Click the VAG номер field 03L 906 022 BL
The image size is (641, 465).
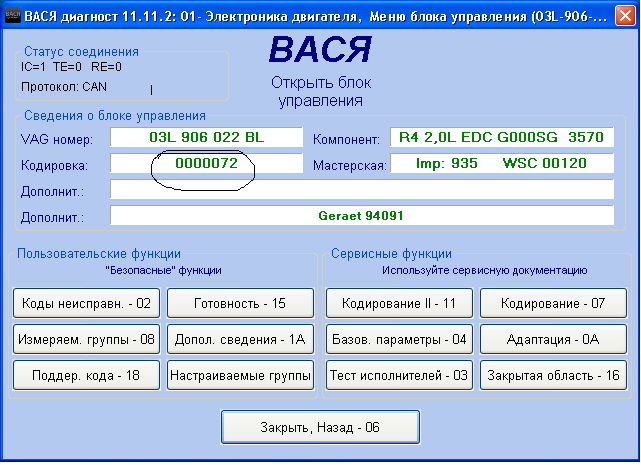coord(206,138)
